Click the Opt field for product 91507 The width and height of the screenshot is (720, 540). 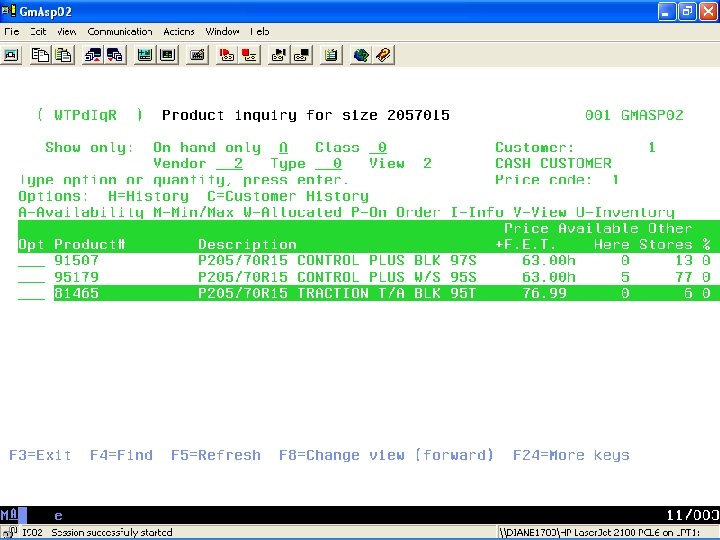pyautogui.click(x=32, y=261)
